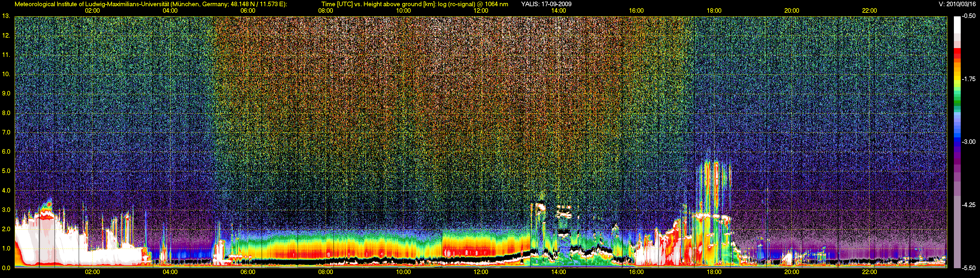
Task: Pick the 18:00 tick label on the bottom axis
Action: pyautogui.click(x=714, y=272)
